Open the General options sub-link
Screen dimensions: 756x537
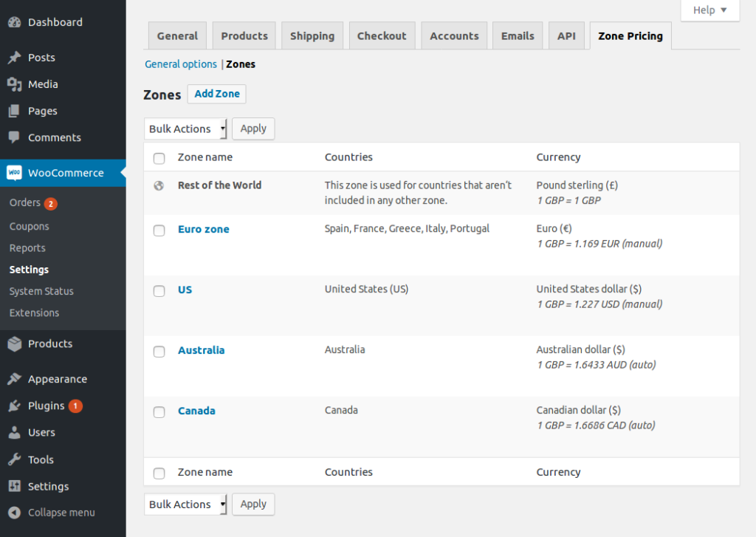181,64
